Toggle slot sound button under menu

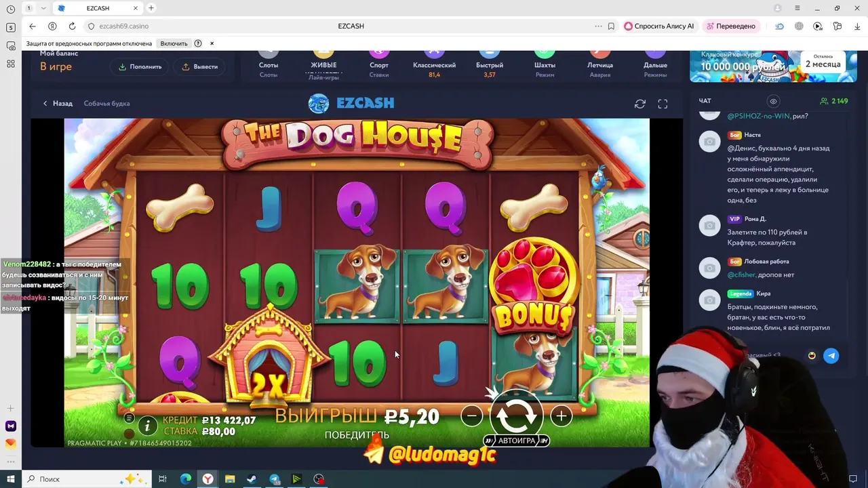(129, 433)
